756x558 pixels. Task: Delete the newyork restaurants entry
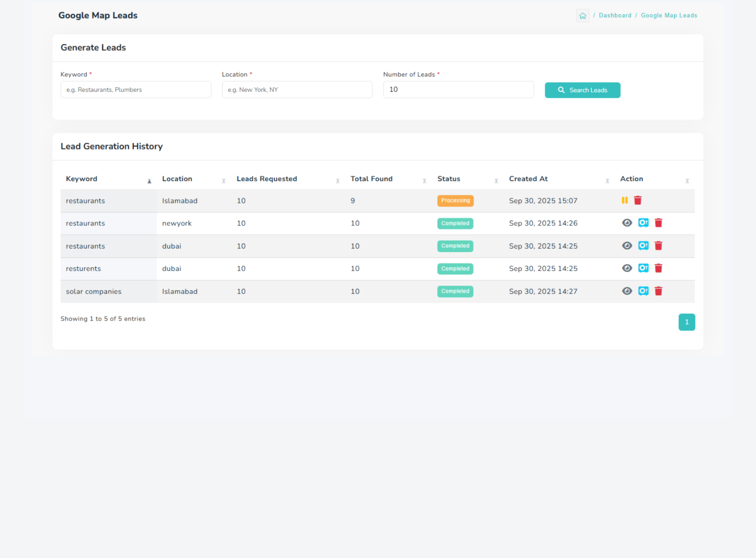(658, 223)
